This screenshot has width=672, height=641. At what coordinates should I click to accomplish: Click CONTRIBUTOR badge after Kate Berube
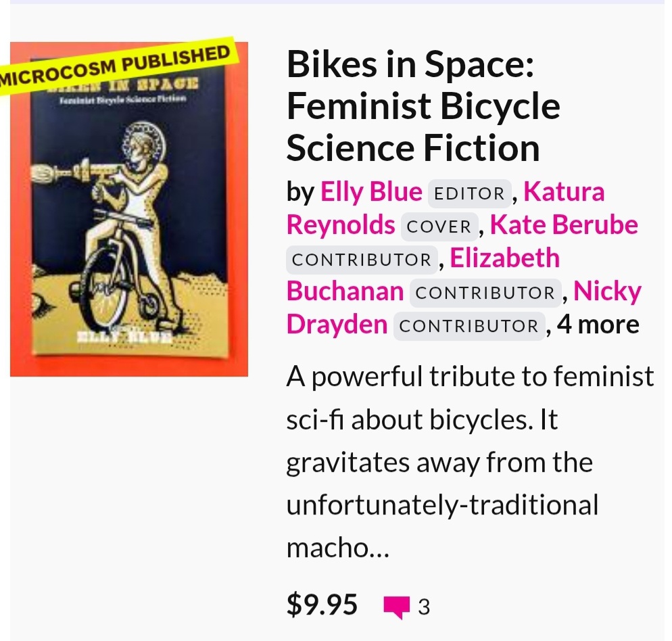(x=362, y=260)
